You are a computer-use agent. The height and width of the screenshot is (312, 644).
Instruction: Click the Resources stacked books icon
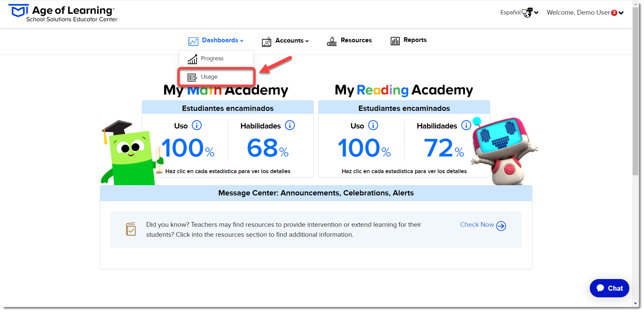pos(331,41)
